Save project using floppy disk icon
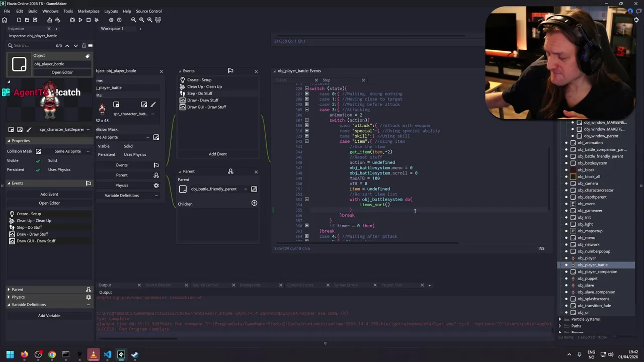Viewport: 644px width, 362px height. click(35, 20)
